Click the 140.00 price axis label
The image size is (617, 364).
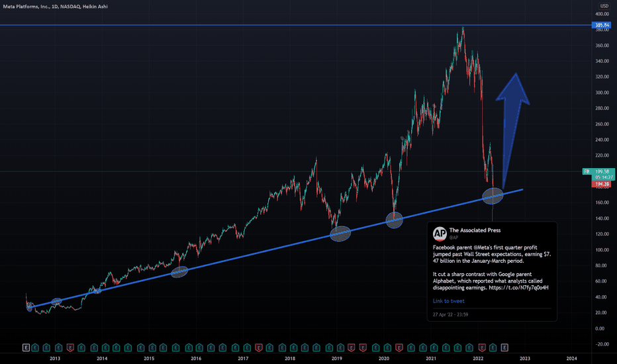tap(602, 218)
